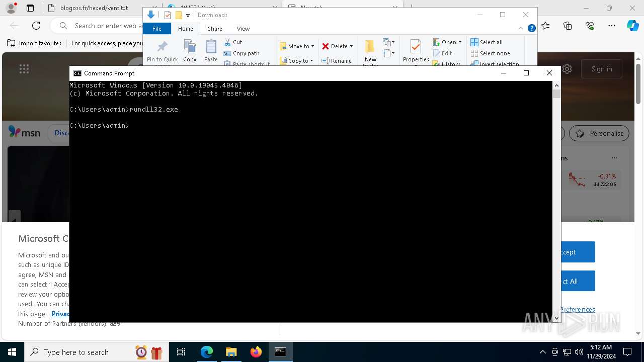The height and width of the screenshot is (362, 644).
Task: Click the Command Prompt title bar icon
Action: click(77, 73)
